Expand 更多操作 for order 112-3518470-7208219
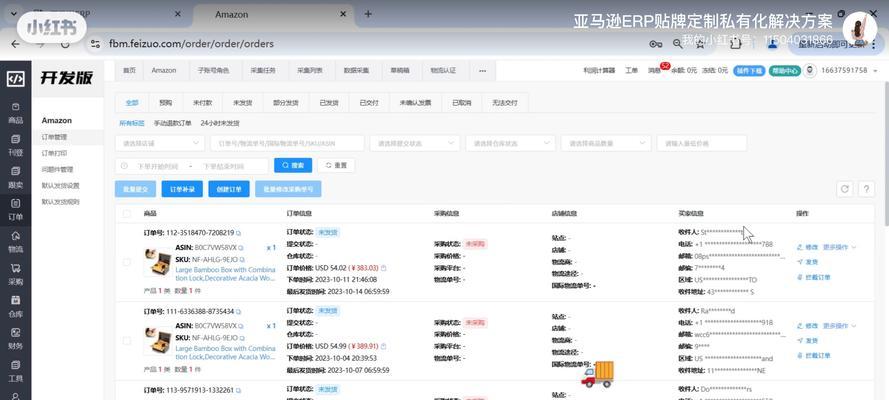 (839, 247)
